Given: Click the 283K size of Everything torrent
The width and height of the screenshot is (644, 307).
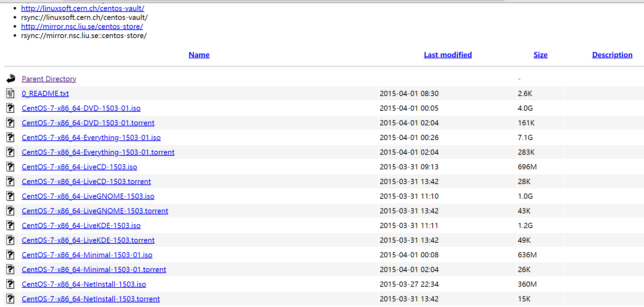Looking at the screenshot, I should [x=526, y=152].
